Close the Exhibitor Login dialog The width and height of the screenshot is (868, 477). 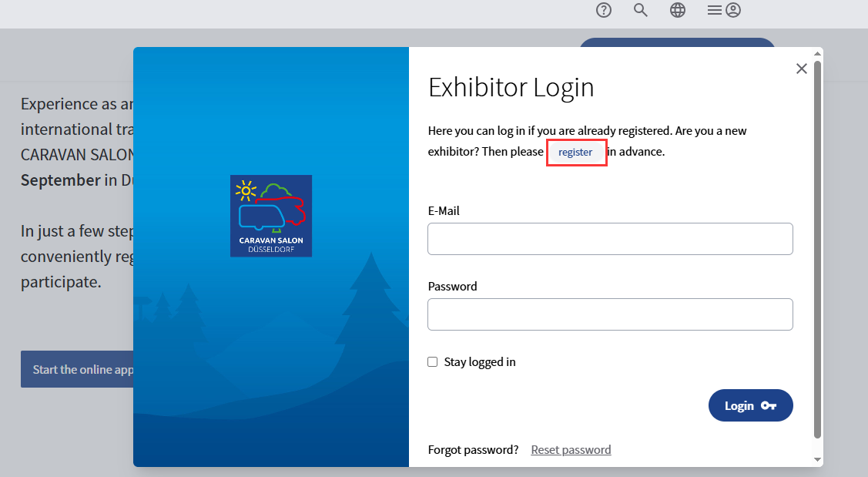coord(801,69)
